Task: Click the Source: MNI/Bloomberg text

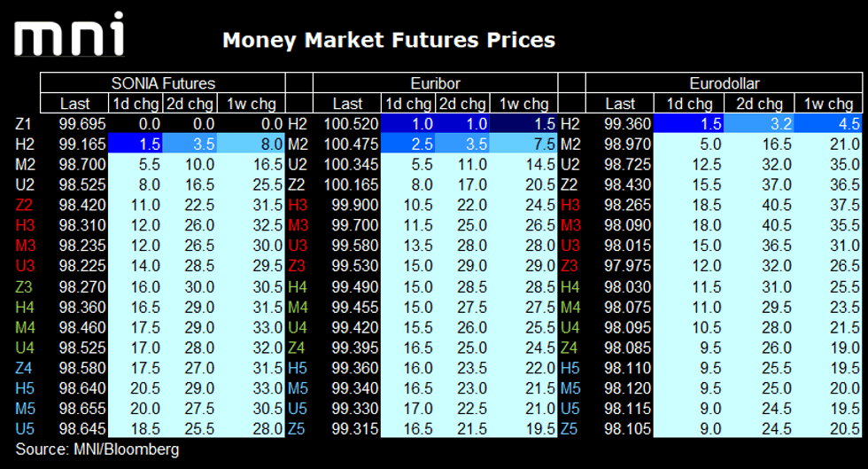Action: 97,449
